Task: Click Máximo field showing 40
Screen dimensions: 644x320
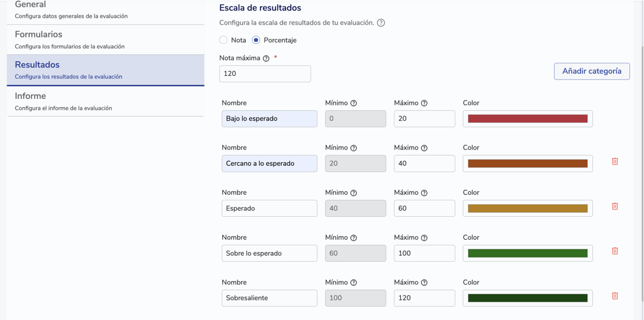Action: tap(424, 164)
